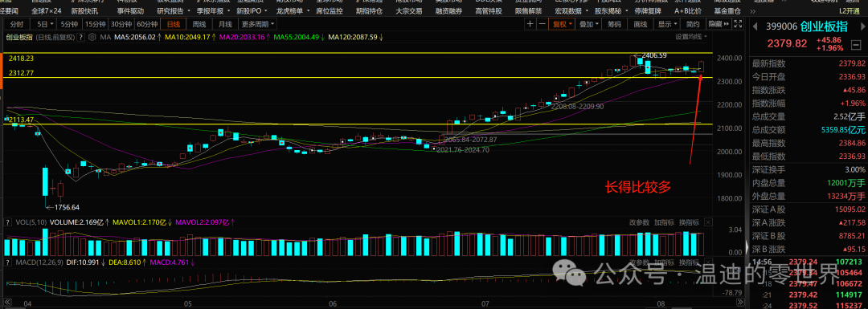Expand the 更多周期 period dropdown
The image size is (868, 309).
tap(257, 24)
